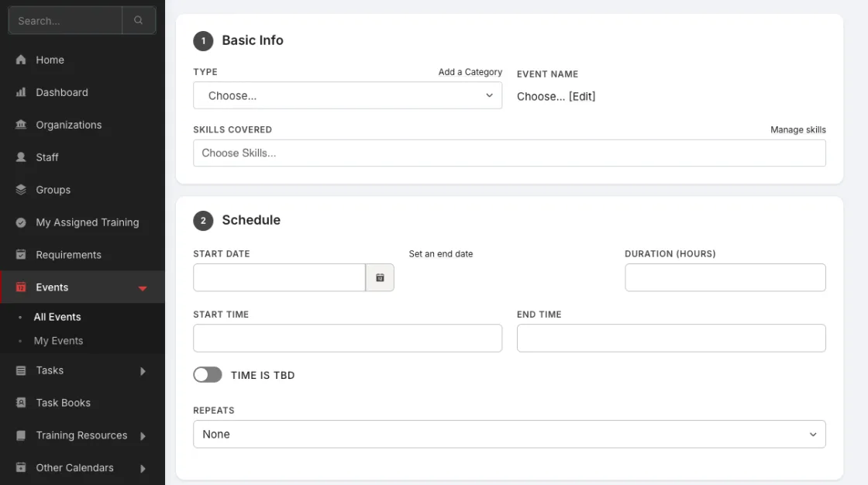Click the Groups layers icon
The image size is (868, 485).
[21, 189]
